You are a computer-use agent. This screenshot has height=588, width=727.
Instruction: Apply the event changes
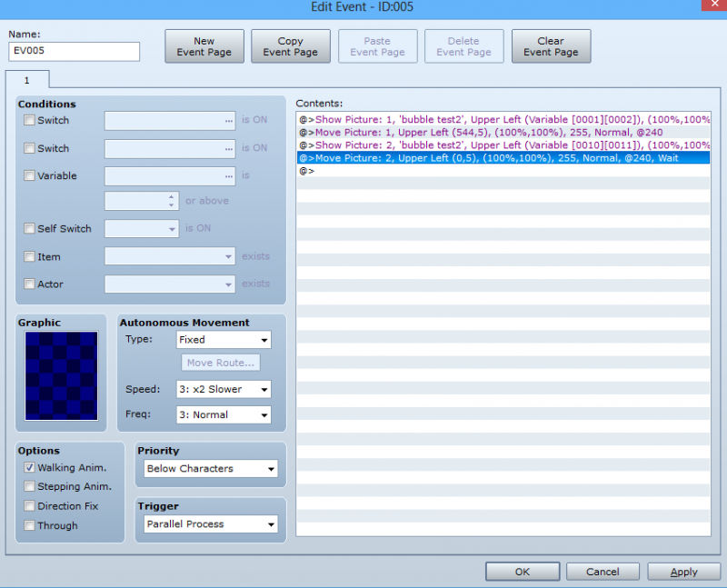[x=684, y=572]
